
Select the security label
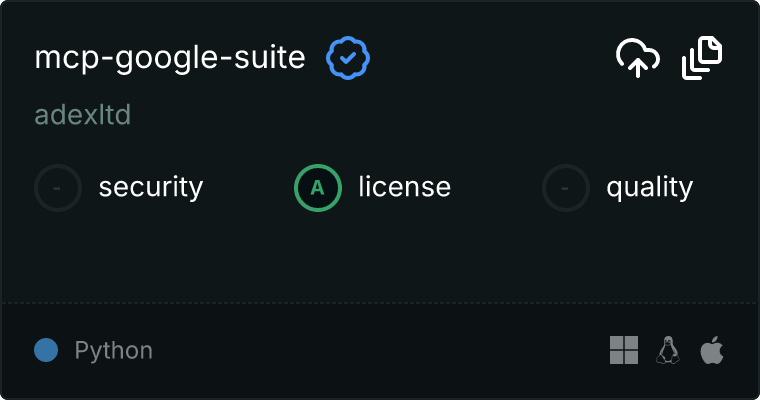pos(151,187)
